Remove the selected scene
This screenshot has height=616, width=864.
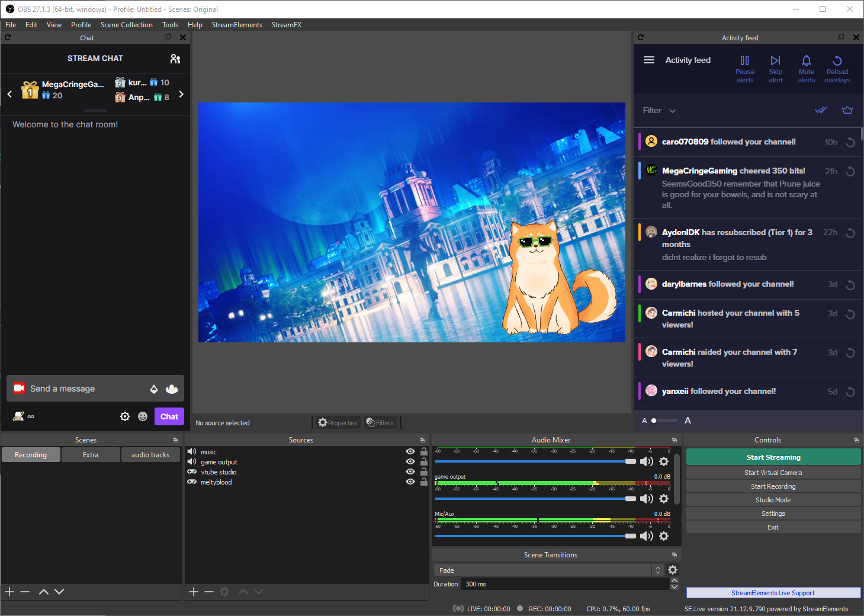(x=25, y=592)
